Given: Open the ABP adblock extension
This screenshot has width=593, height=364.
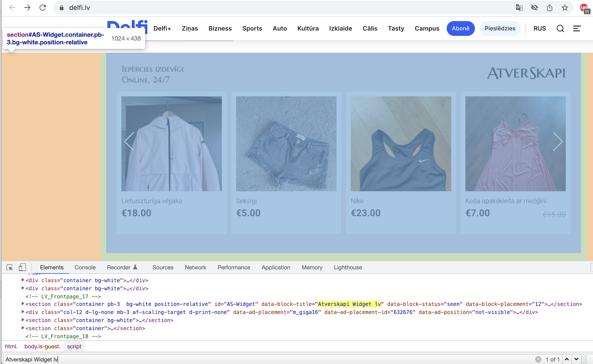Looking at the screenshot, I should click(x=585, y=8).
